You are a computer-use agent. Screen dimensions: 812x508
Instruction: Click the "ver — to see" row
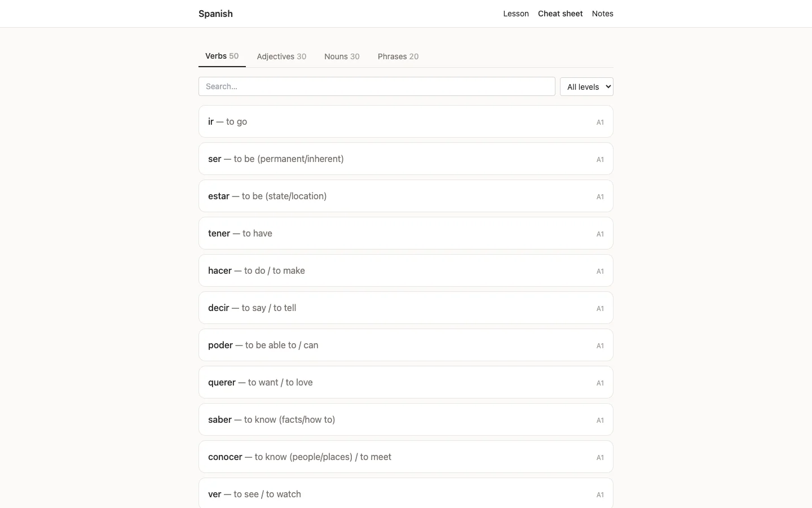coord(405,494)
